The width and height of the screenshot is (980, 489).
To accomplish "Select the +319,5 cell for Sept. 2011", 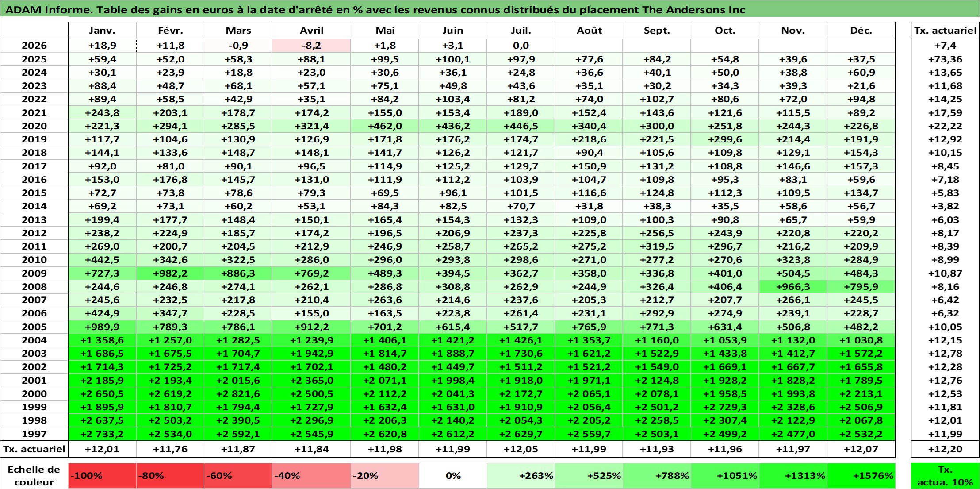I will 657,246.
